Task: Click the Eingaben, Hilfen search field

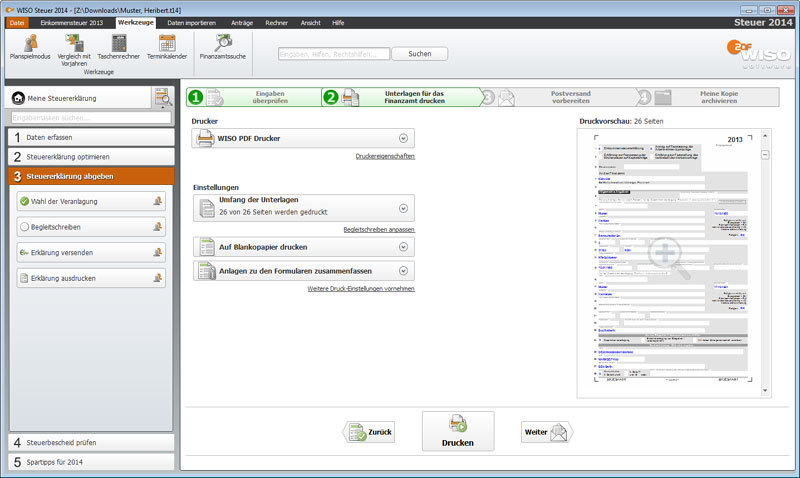Action: [x=332, y=54]
